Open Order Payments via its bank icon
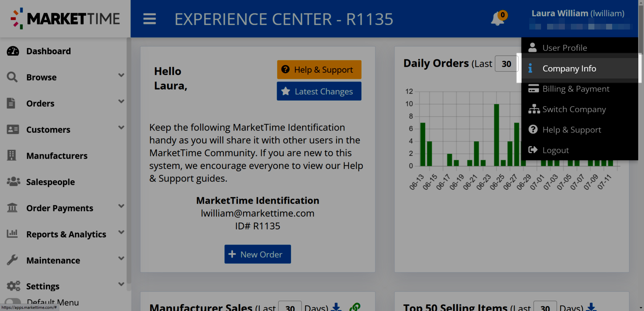 coord(12,208)
